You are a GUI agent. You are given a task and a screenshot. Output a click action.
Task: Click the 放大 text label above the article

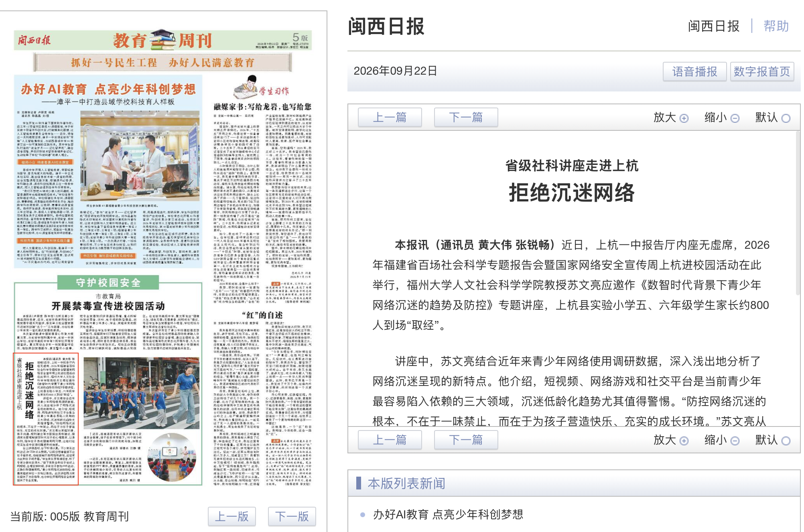click(x=665, y=117)
